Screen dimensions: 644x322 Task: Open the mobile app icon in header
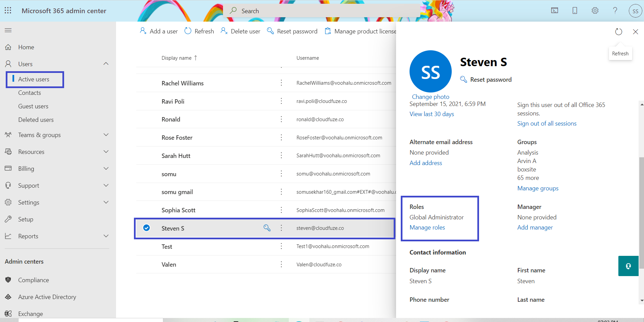[x=575, y=11]
